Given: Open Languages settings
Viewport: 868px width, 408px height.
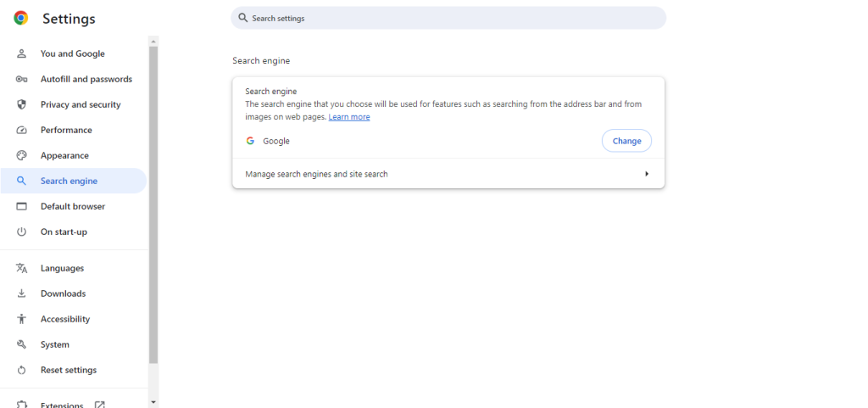Looking at the screenshot, I should click(73, 269).
